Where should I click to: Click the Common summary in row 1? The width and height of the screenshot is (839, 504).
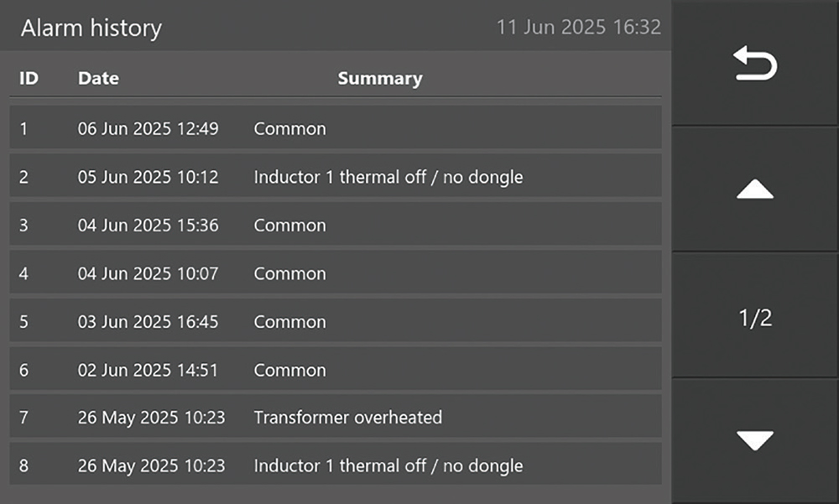pos(289,129)
